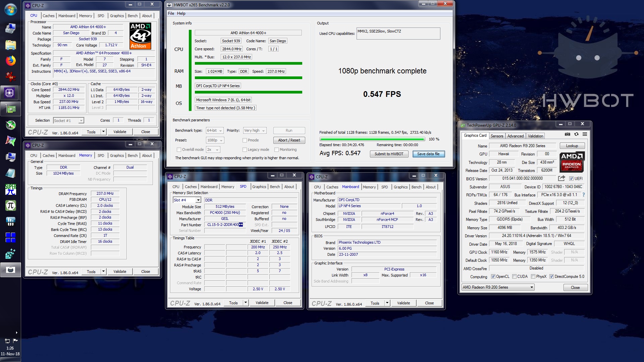Open the Preset 1080p dropdown

[215, 140]
